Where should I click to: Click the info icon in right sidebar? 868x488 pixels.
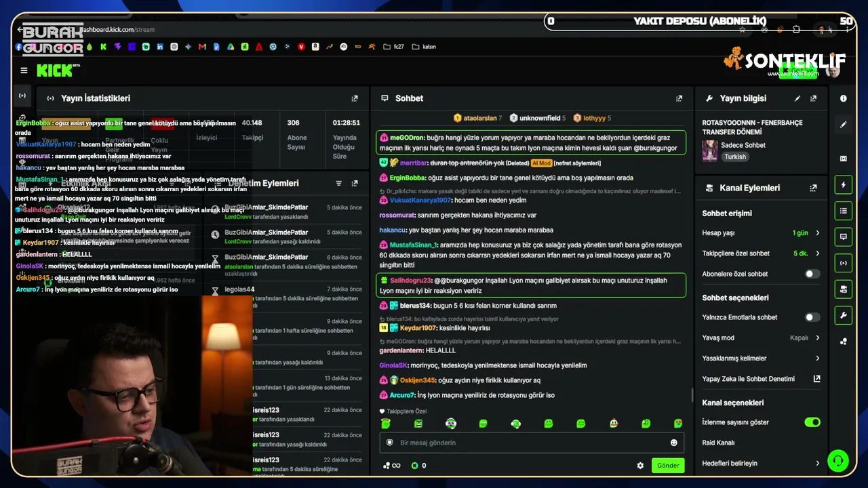coord(844,98)
